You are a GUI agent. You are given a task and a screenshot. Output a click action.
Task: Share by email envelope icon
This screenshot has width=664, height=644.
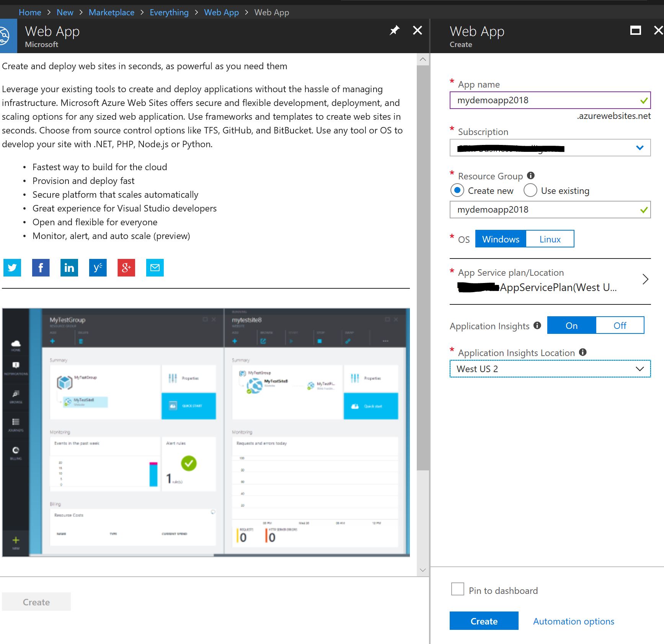155,268
